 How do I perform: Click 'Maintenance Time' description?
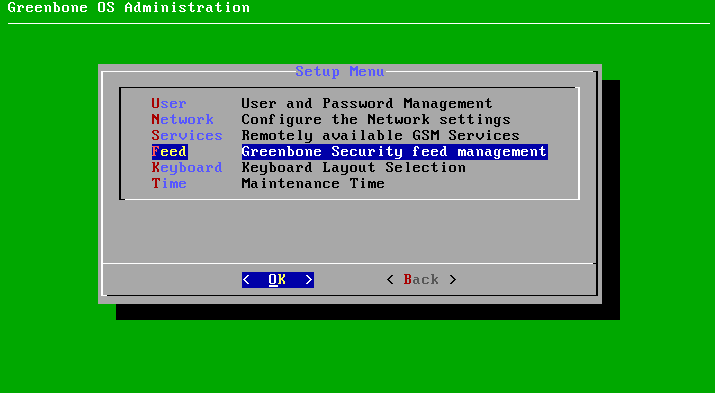click(x=313, y=183)
